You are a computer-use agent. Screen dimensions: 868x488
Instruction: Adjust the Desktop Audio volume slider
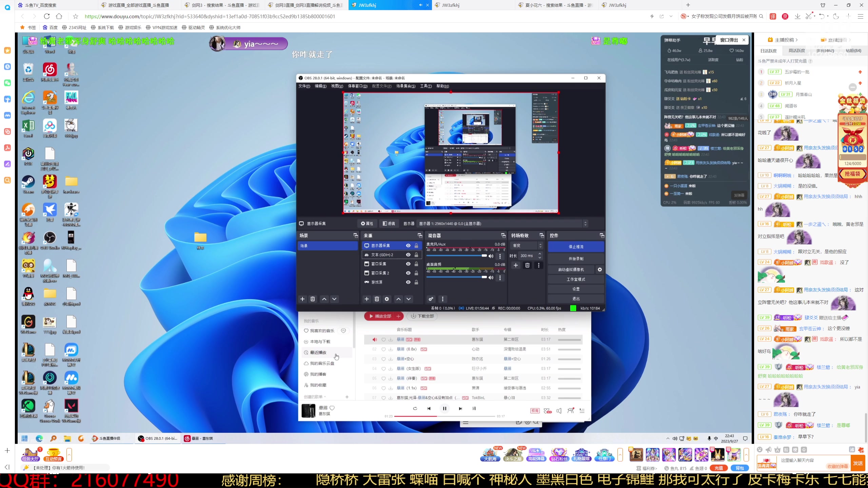pos(456,277)
